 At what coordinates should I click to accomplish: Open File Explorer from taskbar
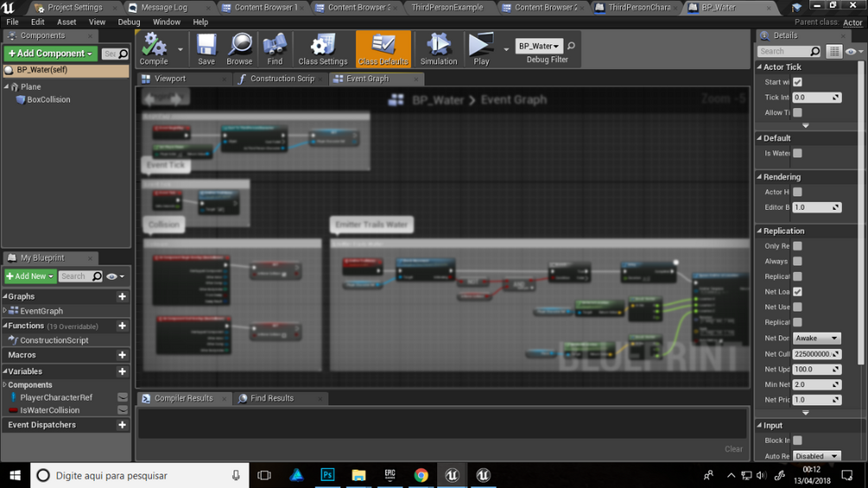[x=358, y=475]
